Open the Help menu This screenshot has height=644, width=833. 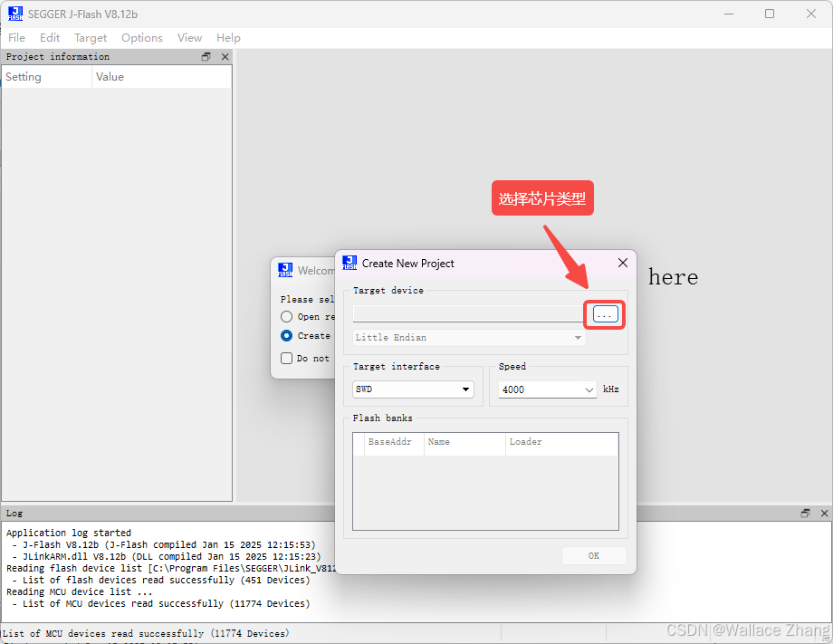[x=228, y=38]
